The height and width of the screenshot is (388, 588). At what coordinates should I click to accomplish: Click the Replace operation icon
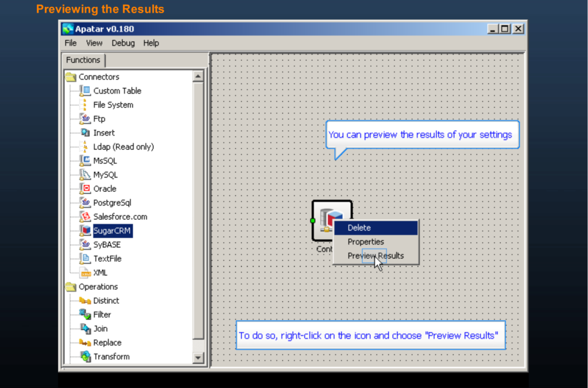point(86,343)
